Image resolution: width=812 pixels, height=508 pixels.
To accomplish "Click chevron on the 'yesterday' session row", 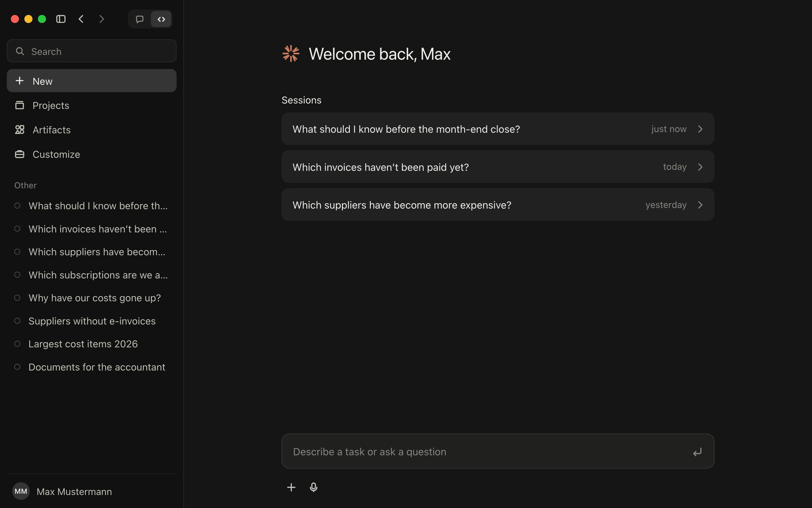I will (700, 205).
